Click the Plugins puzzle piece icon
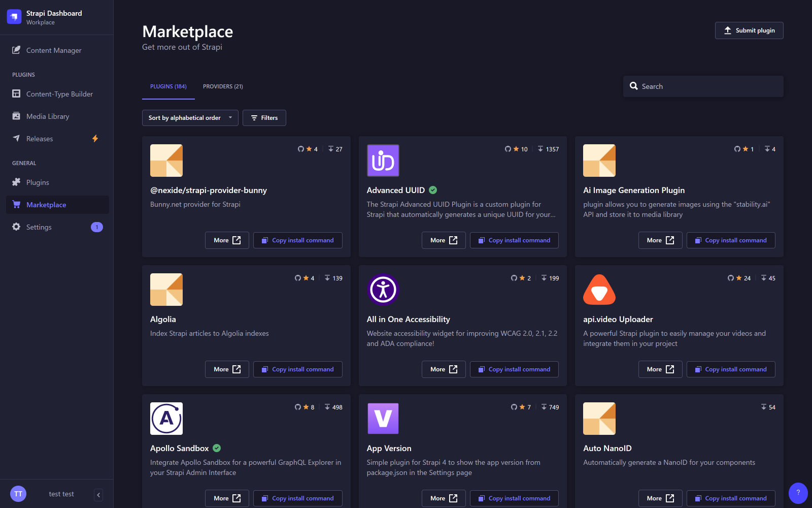 [x=16, y=182]
